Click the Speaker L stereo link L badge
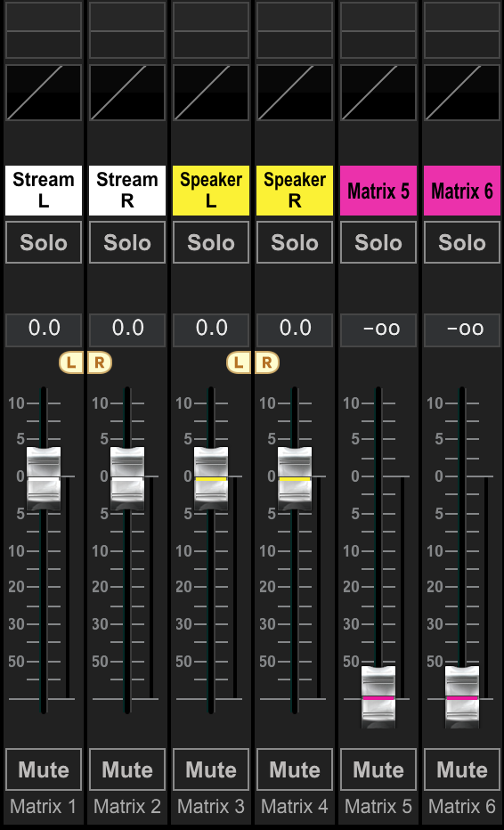This screenshot has width=504, height=830. [239, 363]
